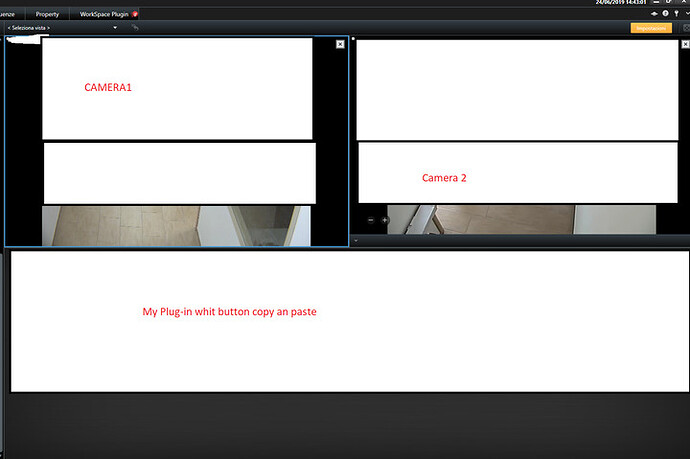Image resolution: width=690 pixels, height=459 pixels.
Task: Click the icon right of Impostazione button
Action: [685, 28]
